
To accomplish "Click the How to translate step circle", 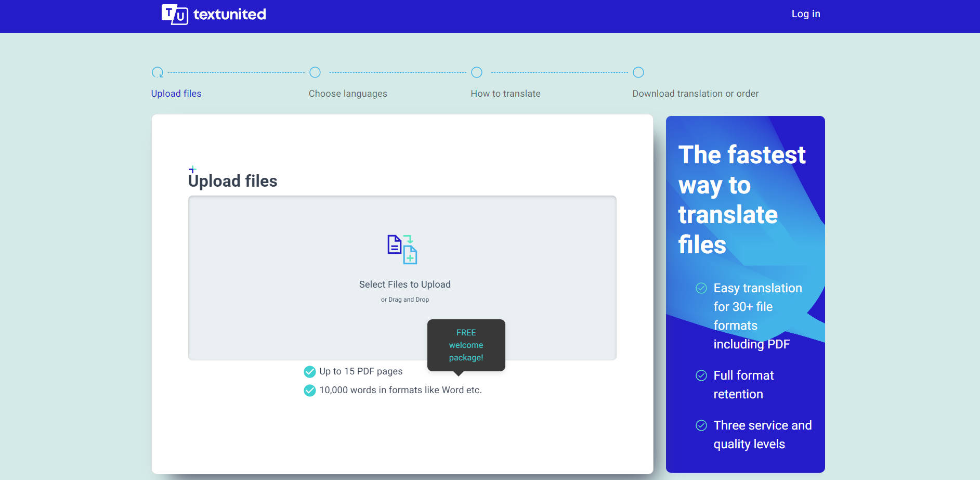I will click(477, 72).
